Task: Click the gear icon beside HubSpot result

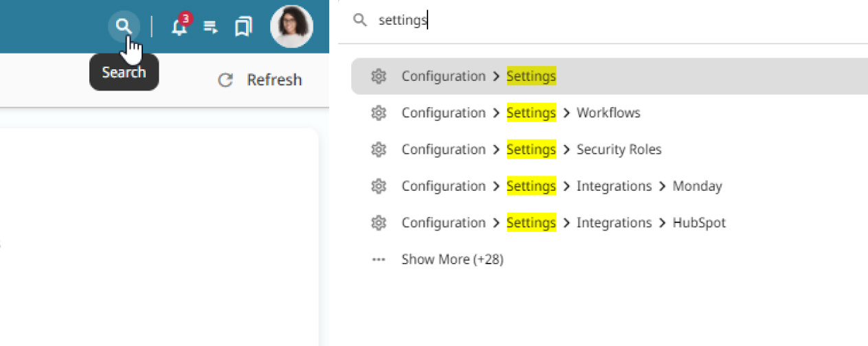Action: (x=378, y=223)
